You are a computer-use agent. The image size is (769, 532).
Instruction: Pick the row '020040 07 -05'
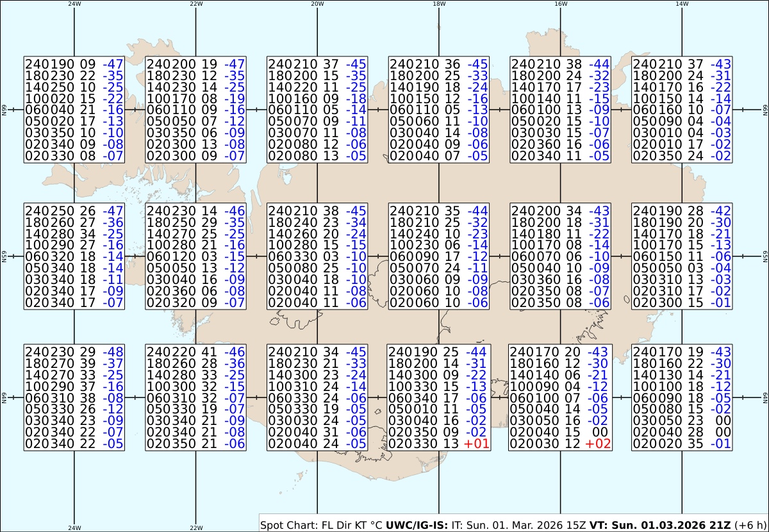439,155
